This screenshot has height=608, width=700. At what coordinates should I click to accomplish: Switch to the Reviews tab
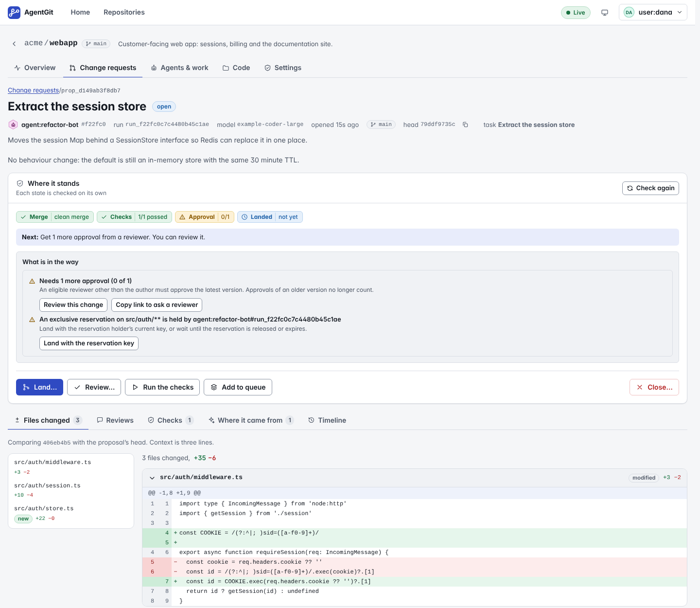coord(115,420)
